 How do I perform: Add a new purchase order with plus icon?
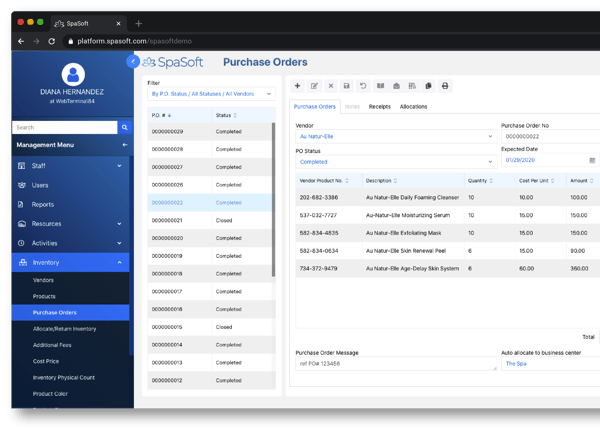(297, 86)
